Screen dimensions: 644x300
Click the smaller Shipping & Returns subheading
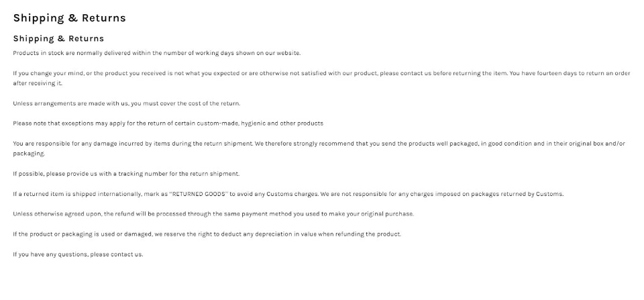[58, 39]
